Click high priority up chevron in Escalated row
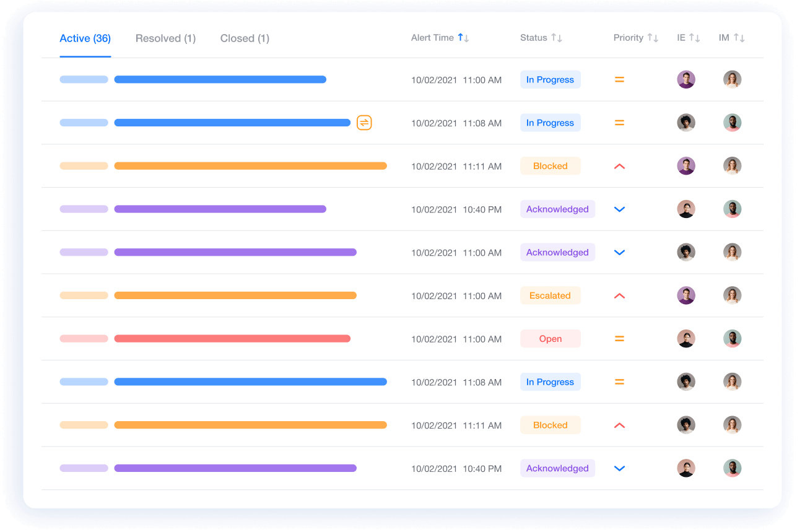Screen dimensions: 805x532 pyautogui.click(x=619, y=296)
